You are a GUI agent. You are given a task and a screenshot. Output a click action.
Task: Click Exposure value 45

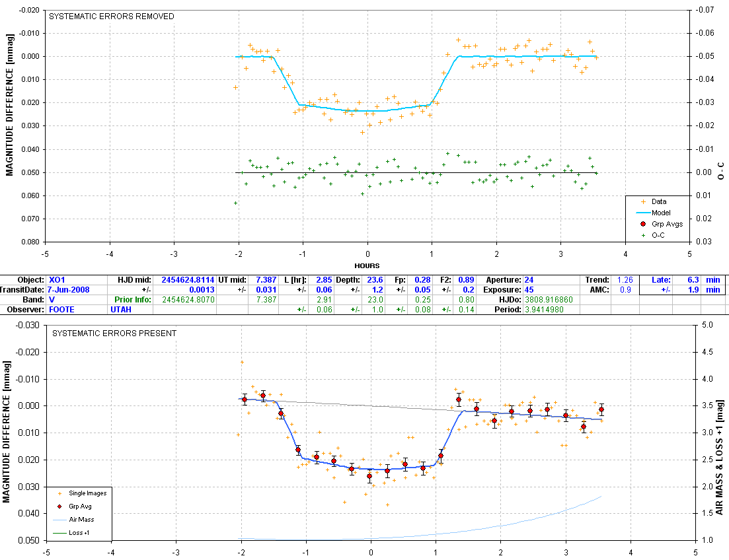[x=529, y=289]
